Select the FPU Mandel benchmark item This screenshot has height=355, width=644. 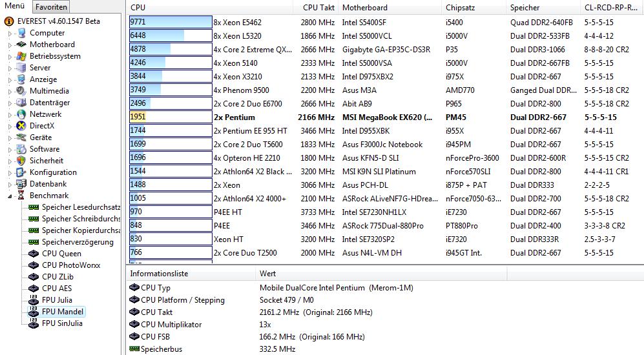[x=63, y=312]
